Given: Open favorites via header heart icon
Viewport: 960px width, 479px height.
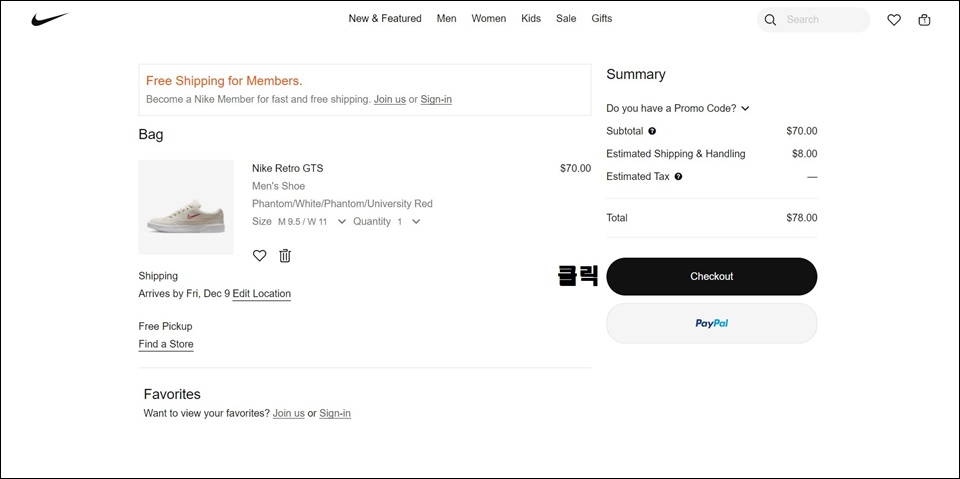Looking at the screenshot, I should tap(894, 20).
